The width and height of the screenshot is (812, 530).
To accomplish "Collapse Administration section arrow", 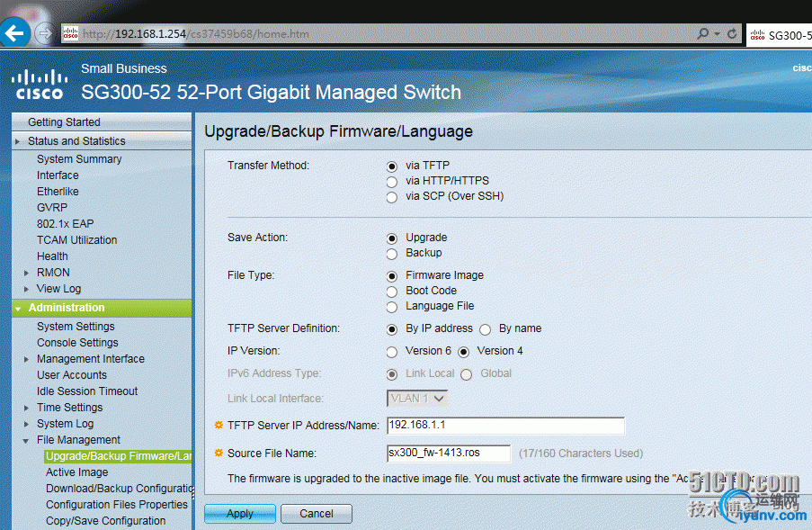I will coord(18,309).
